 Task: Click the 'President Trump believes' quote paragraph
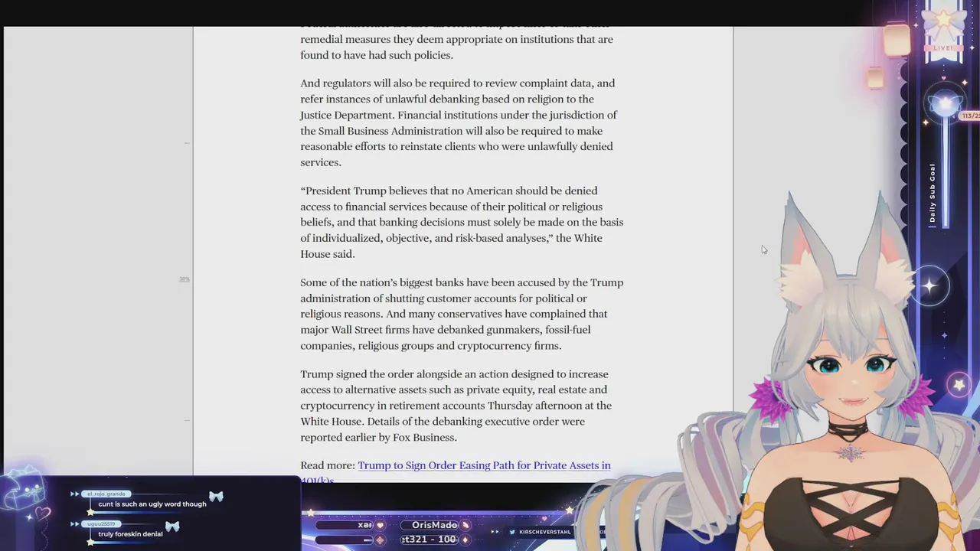pos(462,222)
